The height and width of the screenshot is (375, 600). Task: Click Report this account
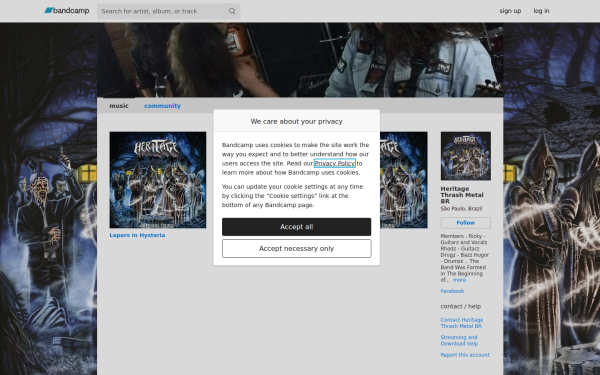(465, 355)
